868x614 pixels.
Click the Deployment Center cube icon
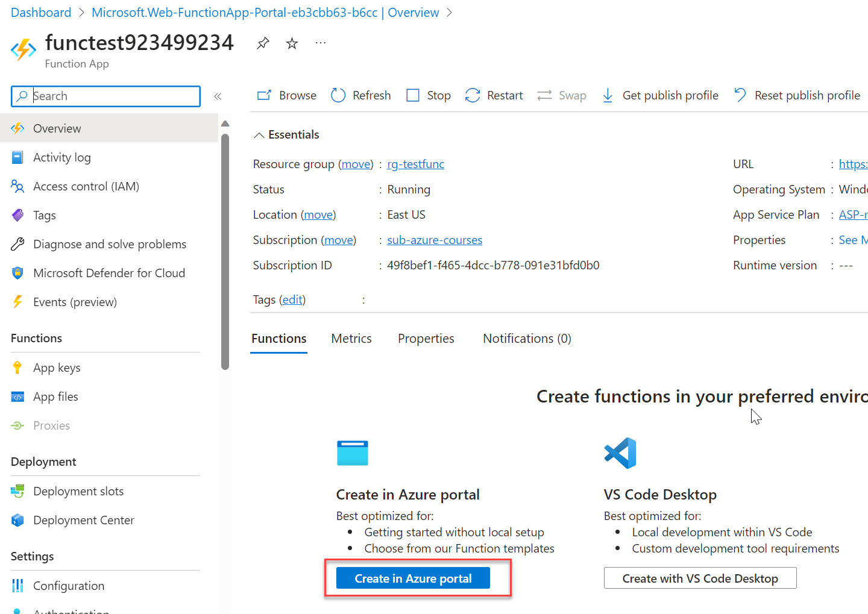[17, 520]
